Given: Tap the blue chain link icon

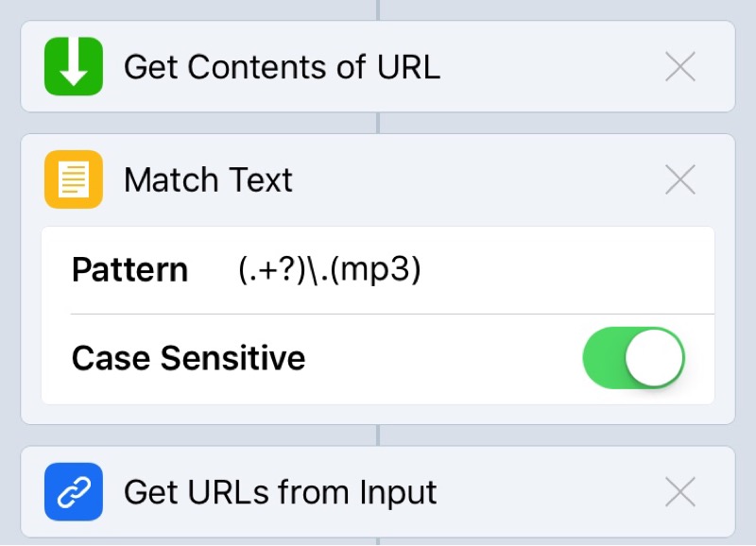Looking at the screenshot, I should coord(74,491).
